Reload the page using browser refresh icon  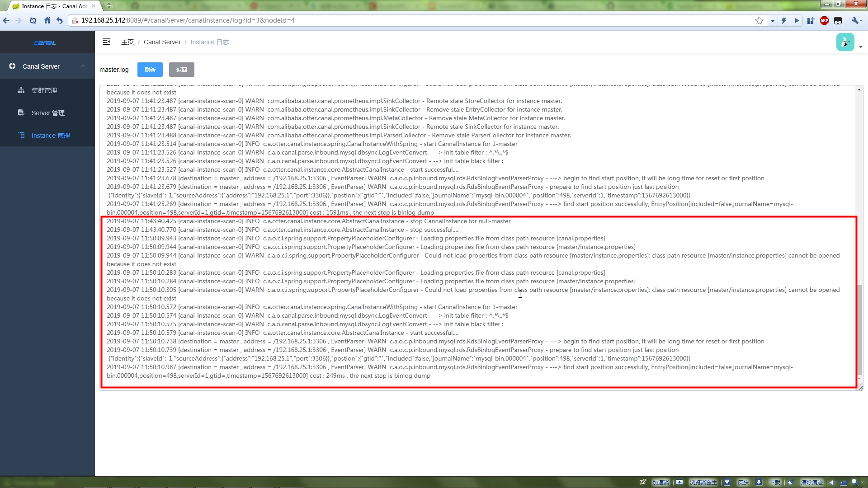(x=33, y=20)
